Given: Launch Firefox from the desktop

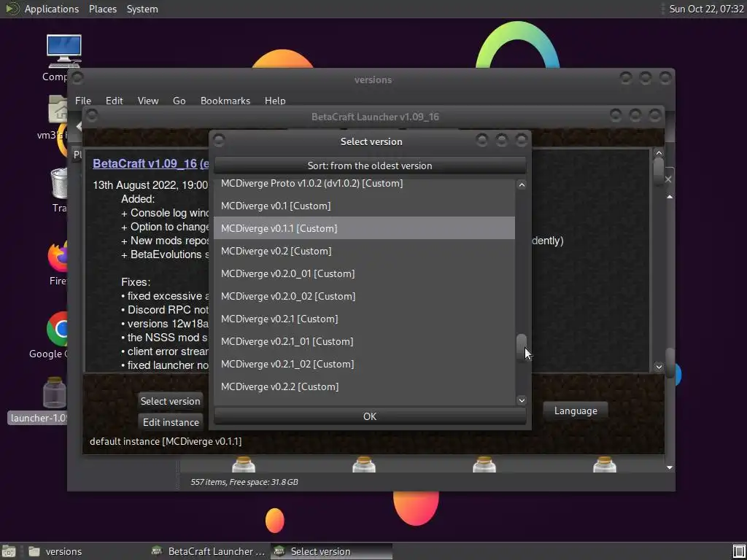Looking at the screenshot, I should [58, 257].
